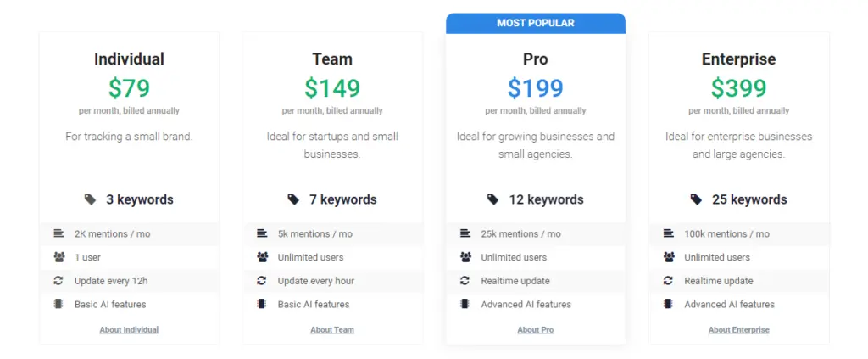The height and width of the screenshot is (359, 868).
Task: Click the mentions icon next to 2K mentions
Action: point(58,233)
